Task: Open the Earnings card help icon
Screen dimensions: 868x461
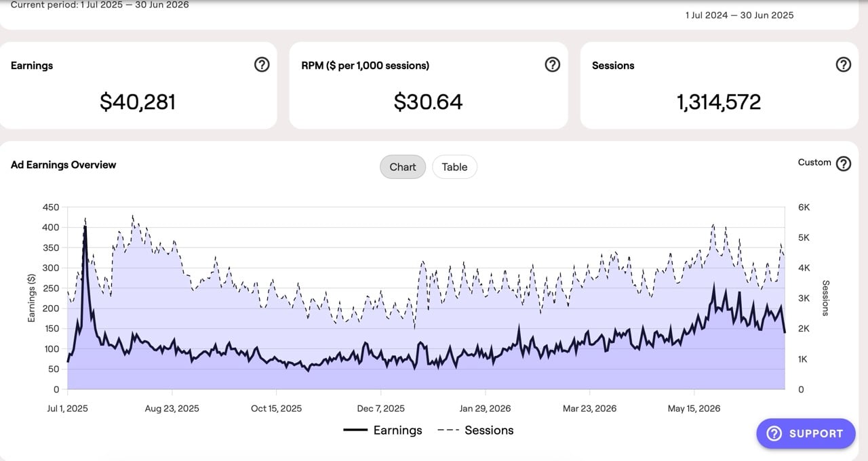Action: pos(261,64)
